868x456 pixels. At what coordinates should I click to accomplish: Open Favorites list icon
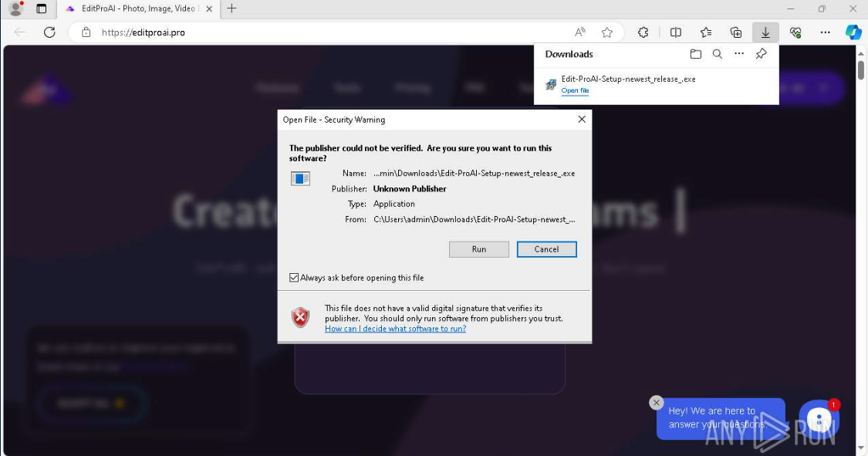point(706,32)
